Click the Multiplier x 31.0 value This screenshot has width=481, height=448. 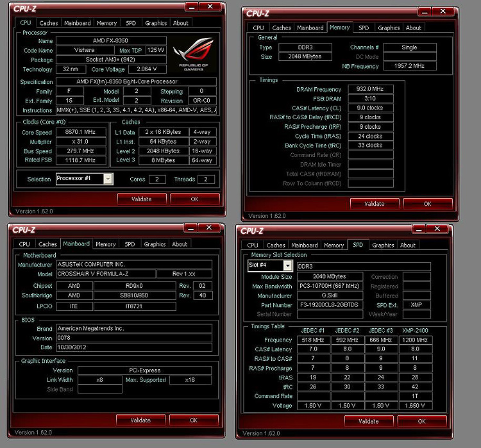(x=81, y=142)
